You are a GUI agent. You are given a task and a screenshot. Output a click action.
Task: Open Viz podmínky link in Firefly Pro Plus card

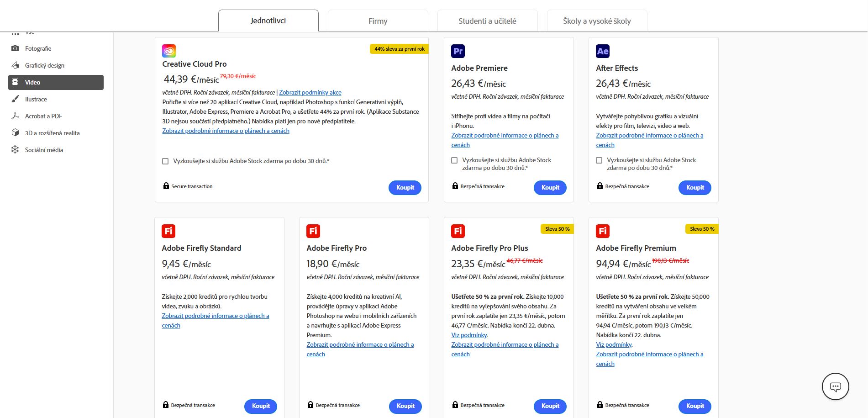pos(469,335)
